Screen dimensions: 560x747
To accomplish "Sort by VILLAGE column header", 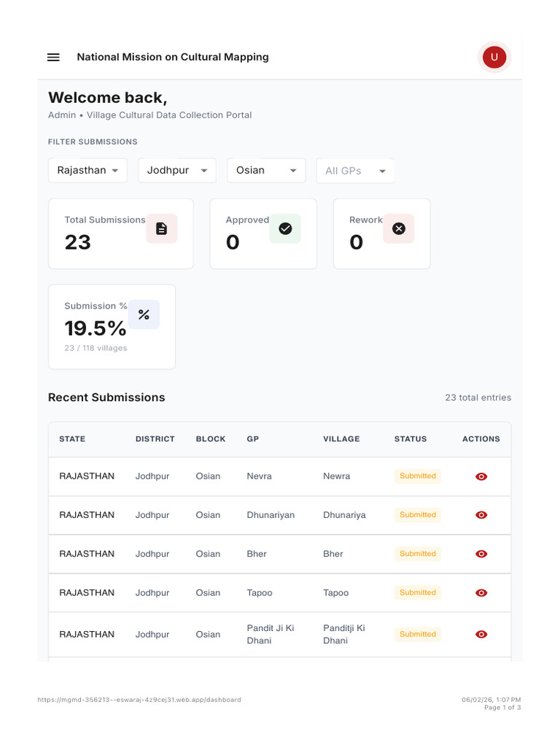I will point(341,438).
